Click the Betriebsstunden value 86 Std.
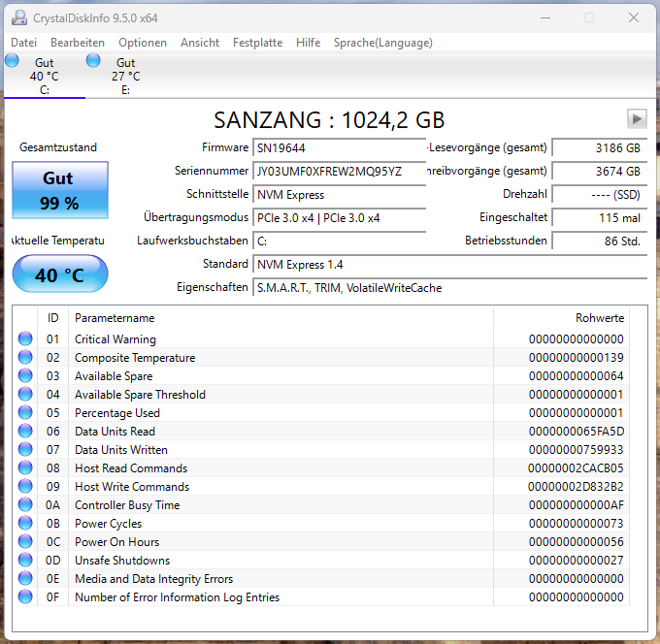Viewport: 660px width, 644px height. 600,241
